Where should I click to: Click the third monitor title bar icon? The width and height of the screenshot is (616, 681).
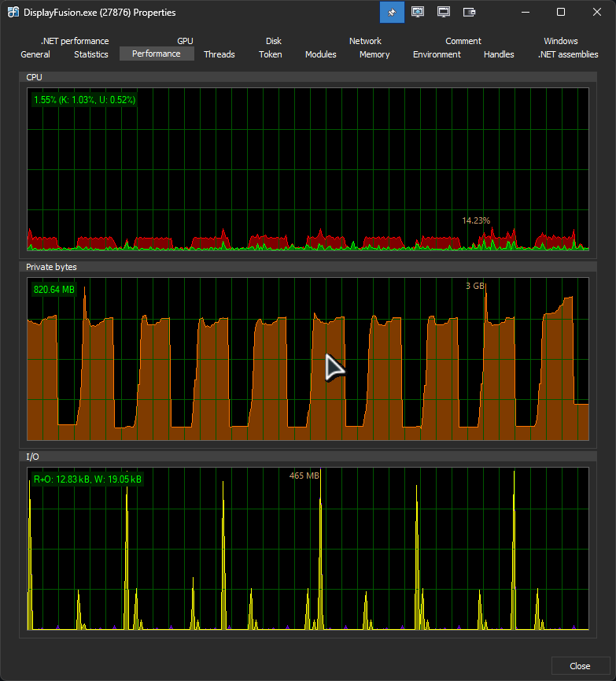pos(444,13)
